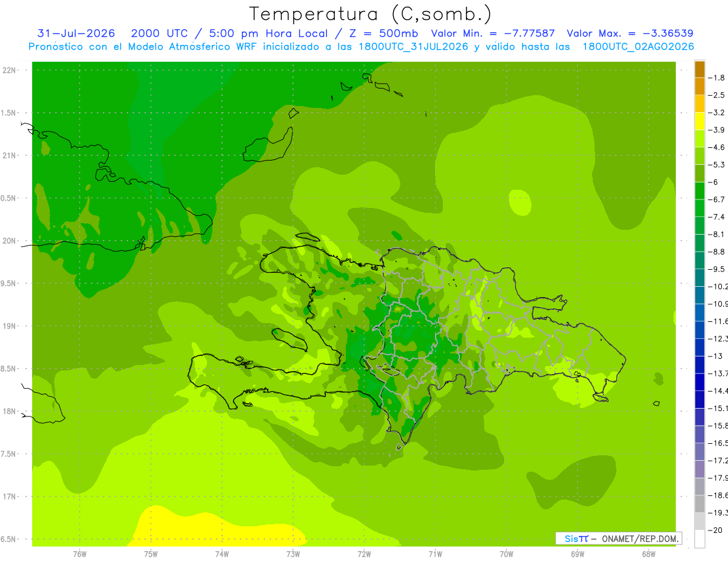The image size is (728, 562).
Task: Select the 'Valor Max. = -3.36539' readout
Action: [x=630, y=33]
